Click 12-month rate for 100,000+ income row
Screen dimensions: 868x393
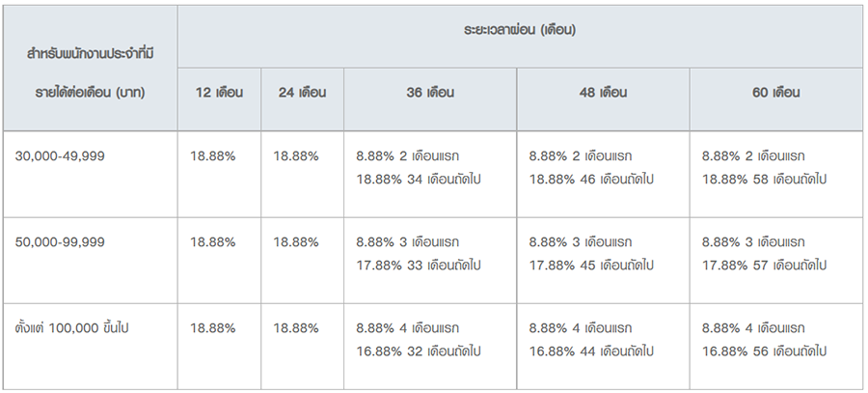point(213,328)
